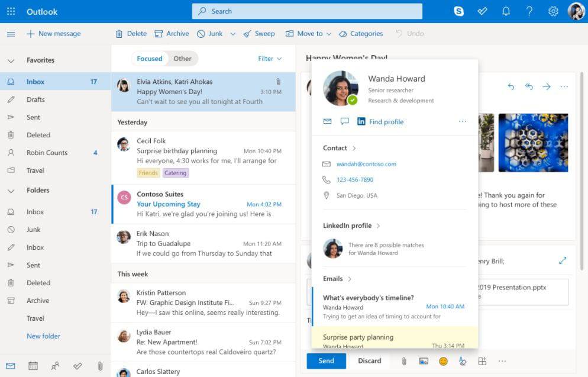The height and width of the screenshot is (377, 588).
Task: Click the Search bar
Action: [x=306, y=11]
